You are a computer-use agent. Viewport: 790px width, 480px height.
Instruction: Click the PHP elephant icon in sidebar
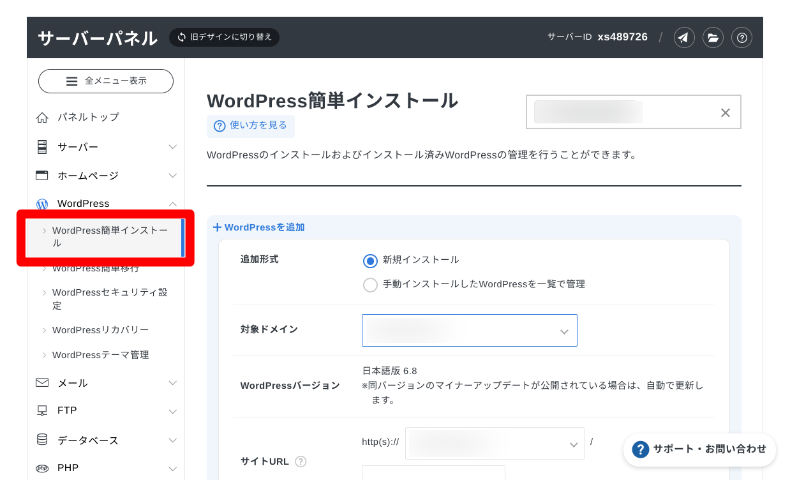(x=42, y=468)
